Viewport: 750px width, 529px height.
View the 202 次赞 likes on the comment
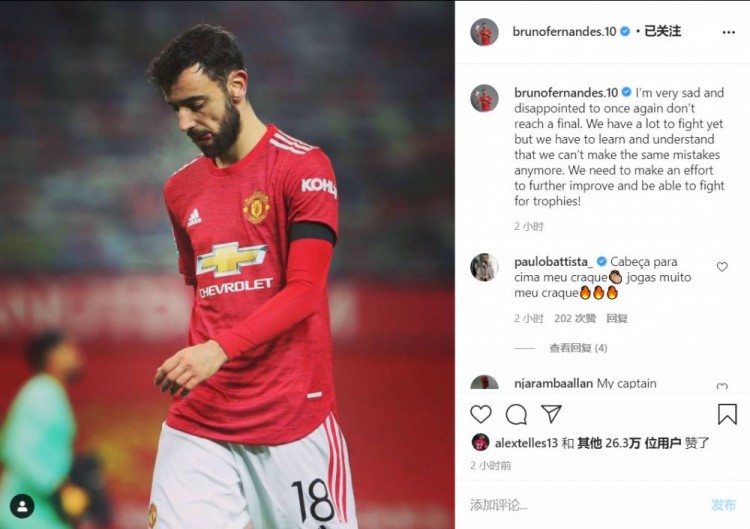click(x=575, y=319)
